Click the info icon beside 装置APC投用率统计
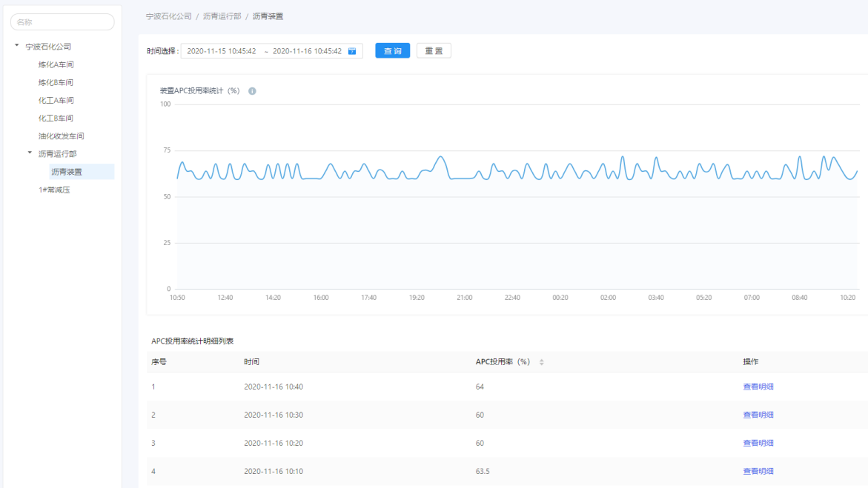The image size is (868, 488). point(252,91)
